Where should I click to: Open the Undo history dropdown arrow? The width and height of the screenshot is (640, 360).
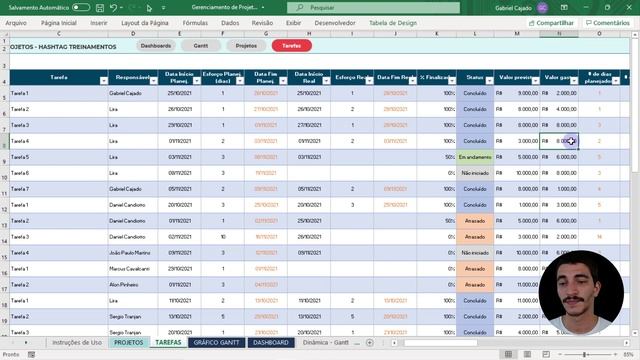[122, 8]
